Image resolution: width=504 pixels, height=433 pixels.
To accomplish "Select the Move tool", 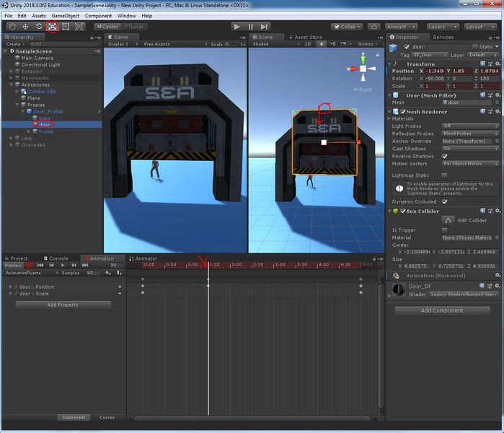I will 25,27.
